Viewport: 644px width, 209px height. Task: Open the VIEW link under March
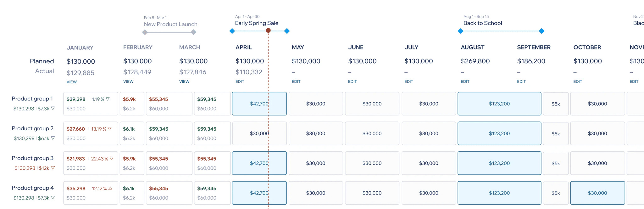click(184, 82)
